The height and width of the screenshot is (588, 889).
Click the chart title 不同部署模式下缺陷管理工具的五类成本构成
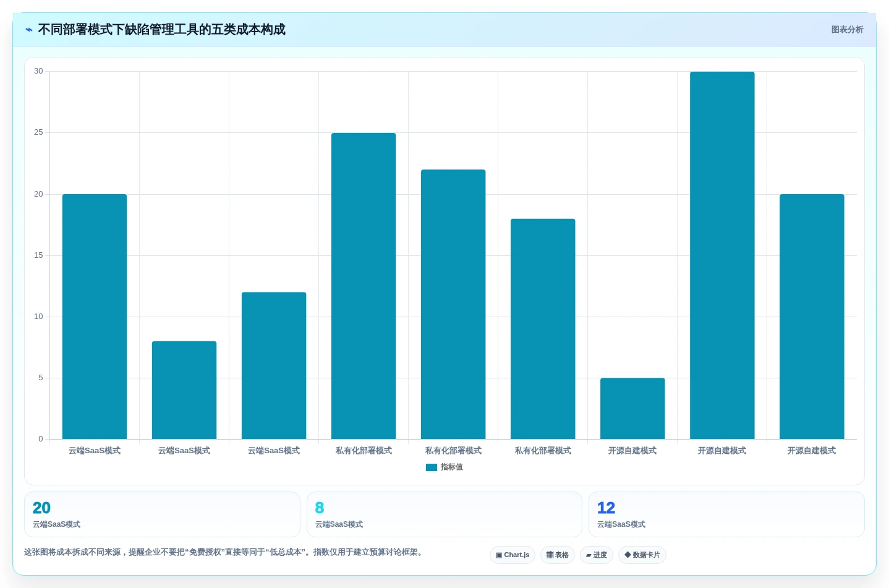tap(161, 30)
